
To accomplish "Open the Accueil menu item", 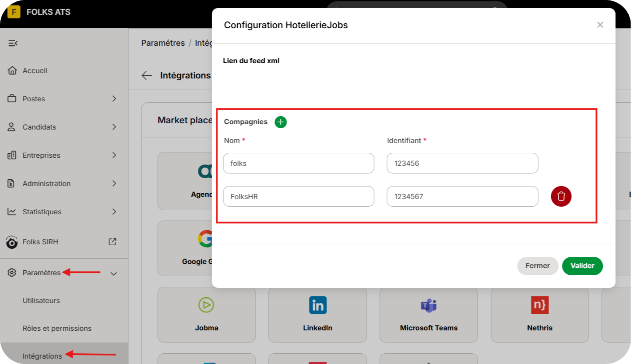I will (x=64, y=70).
